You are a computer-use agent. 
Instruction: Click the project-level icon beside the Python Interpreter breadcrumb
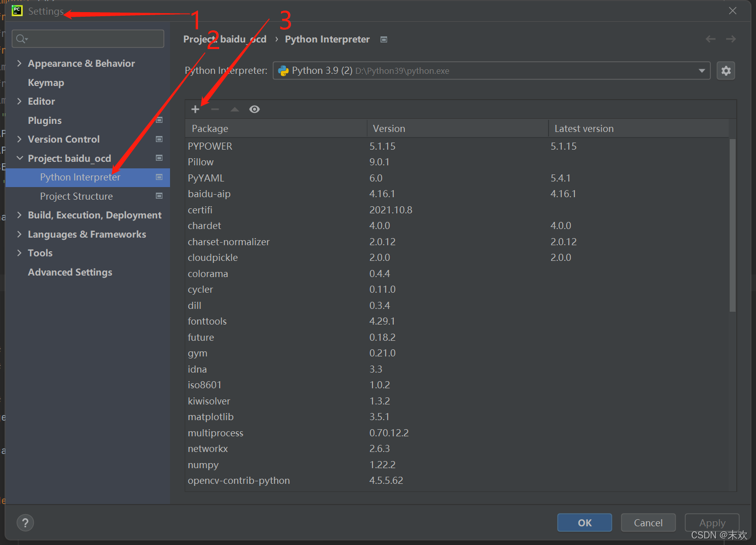[384, 39]
